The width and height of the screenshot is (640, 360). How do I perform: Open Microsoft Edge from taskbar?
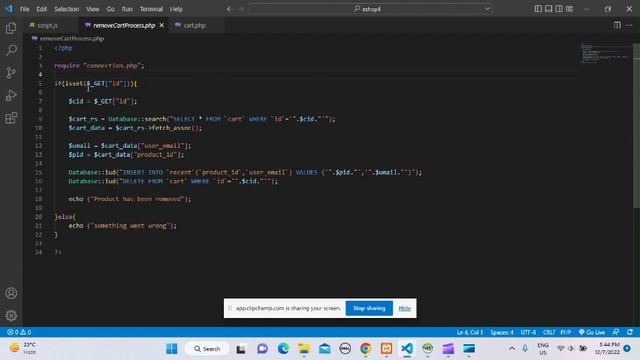(x=283, y=349)
